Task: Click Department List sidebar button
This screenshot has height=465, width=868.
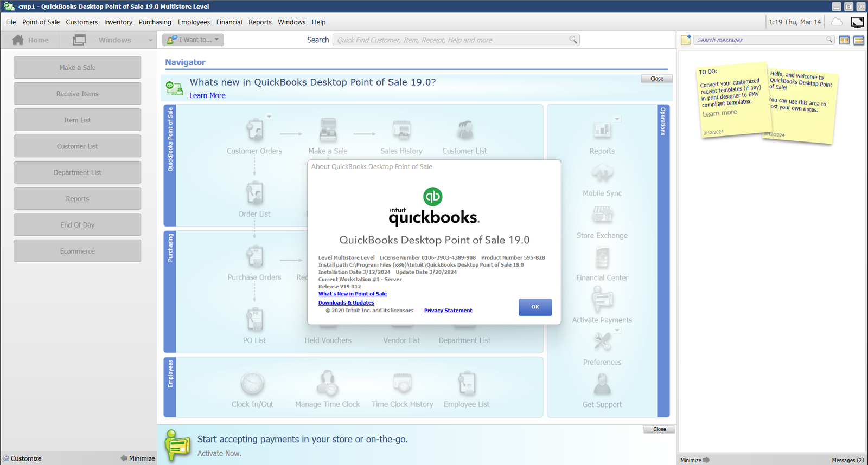Action: [x=78, y=172]
